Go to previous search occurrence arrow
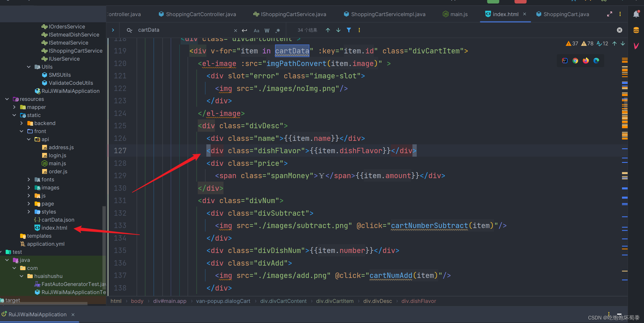The image size is (644, 323). pos(328,30)
